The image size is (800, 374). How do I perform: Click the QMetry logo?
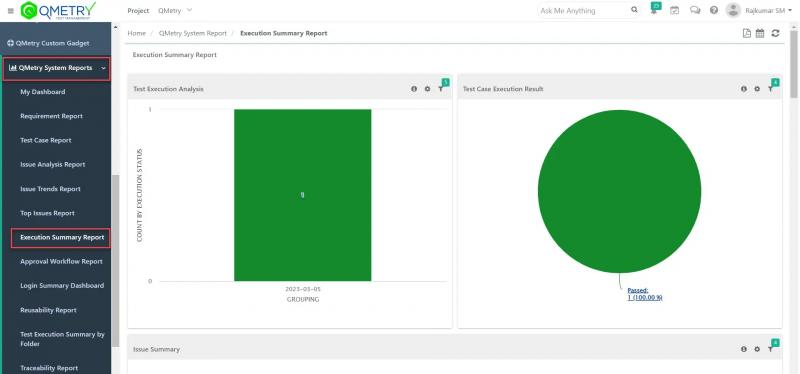click(x=58, y=10)
